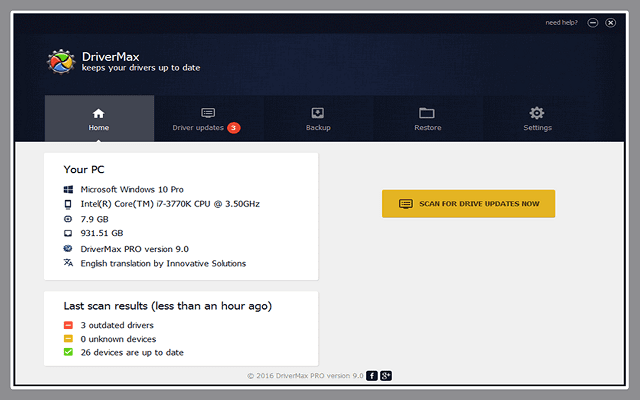Image resolution: width=640 pixels, height=400 pixels.
Task: Click the DriverMax logo icon
Action: point(61,63)
